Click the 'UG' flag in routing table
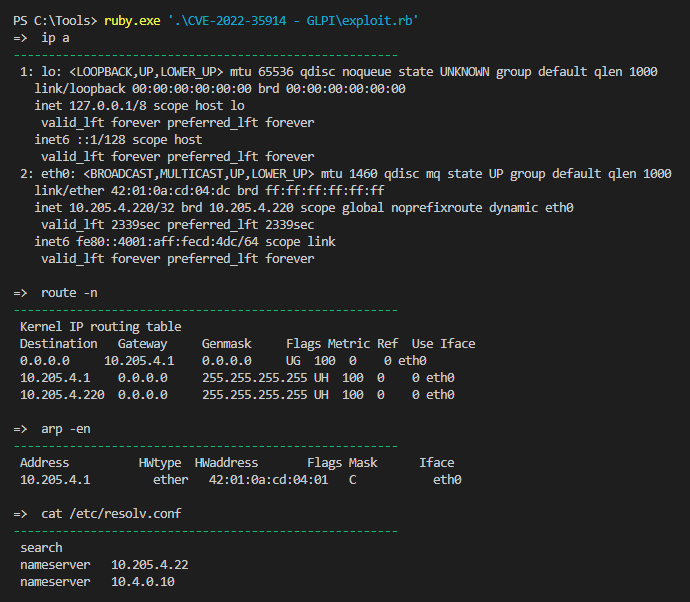 (x=293, y=361)
